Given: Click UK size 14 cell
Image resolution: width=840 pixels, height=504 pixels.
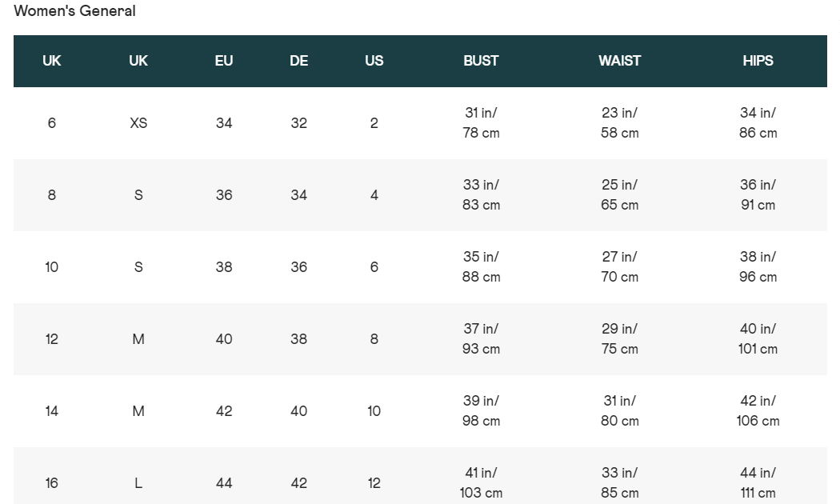Looking at the screenshot, I should click(51, 411).
